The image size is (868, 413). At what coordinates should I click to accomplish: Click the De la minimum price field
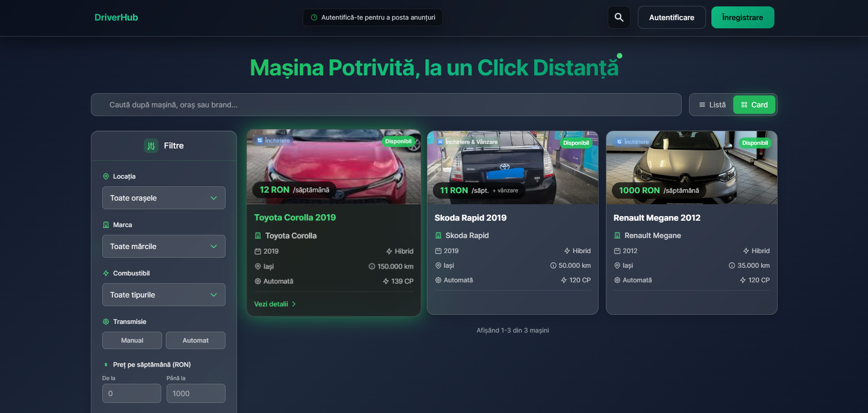132,393
